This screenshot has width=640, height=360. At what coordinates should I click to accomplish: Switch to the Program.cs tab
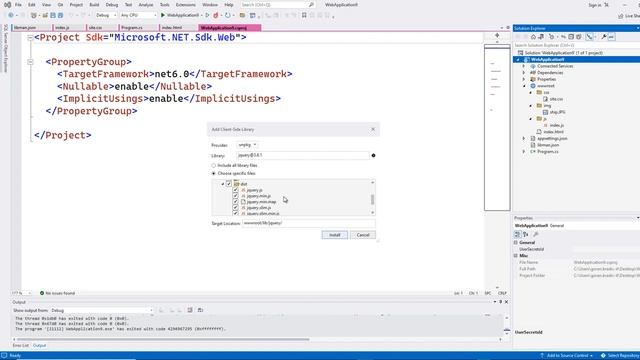tap(138, 28)
